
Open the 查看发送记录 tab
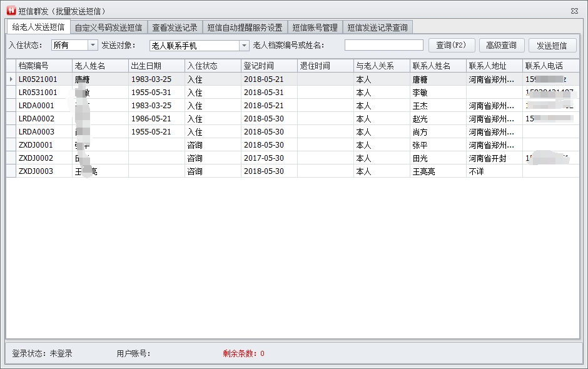[x=175, y=28]
